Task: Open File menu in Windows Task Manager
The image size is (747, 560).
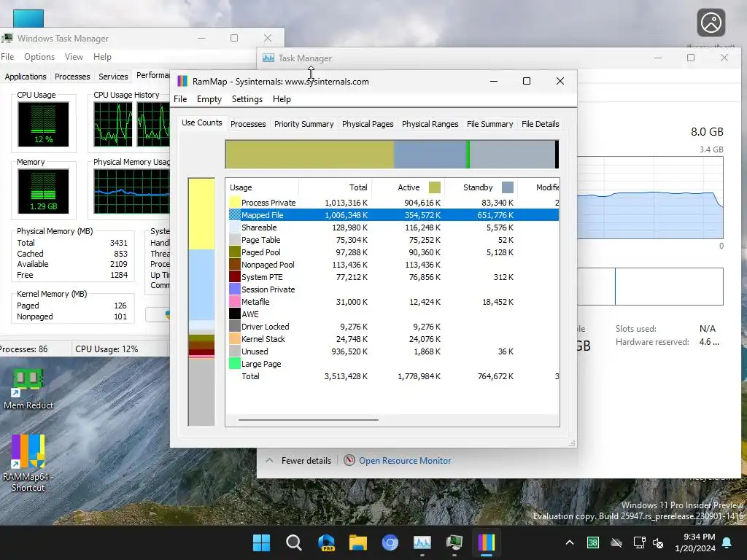Action: [7, 57]
